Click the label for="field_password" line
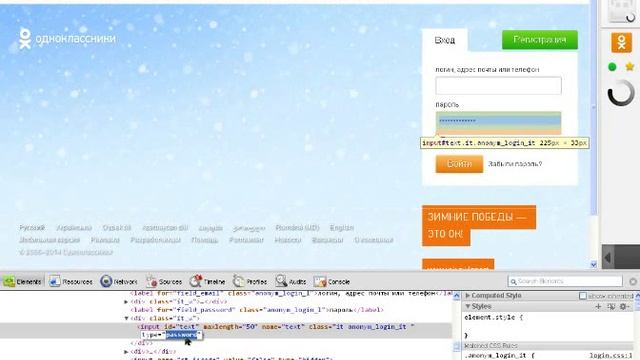 pos(257,310)
